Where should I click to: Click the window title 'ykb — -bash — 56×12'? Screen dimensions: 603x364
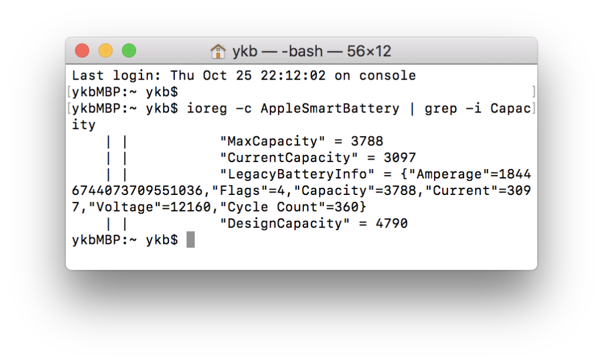(312, 51)
